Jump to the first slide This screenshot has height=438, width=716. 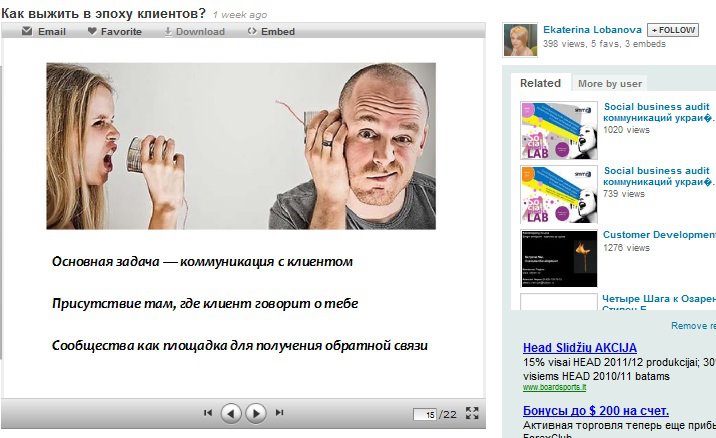coord(208,413)
